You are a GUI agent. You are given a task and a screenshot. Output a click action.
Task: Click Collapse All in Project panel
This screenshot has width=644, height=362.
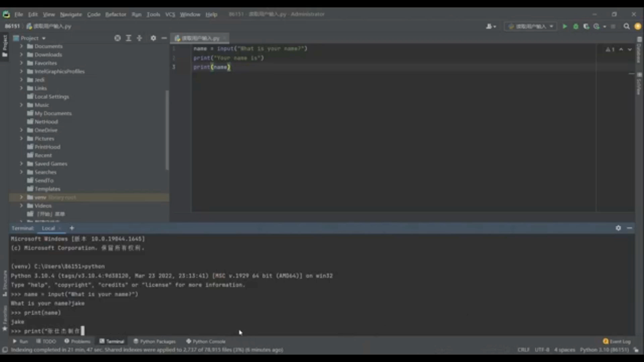(x=140, y=38)
